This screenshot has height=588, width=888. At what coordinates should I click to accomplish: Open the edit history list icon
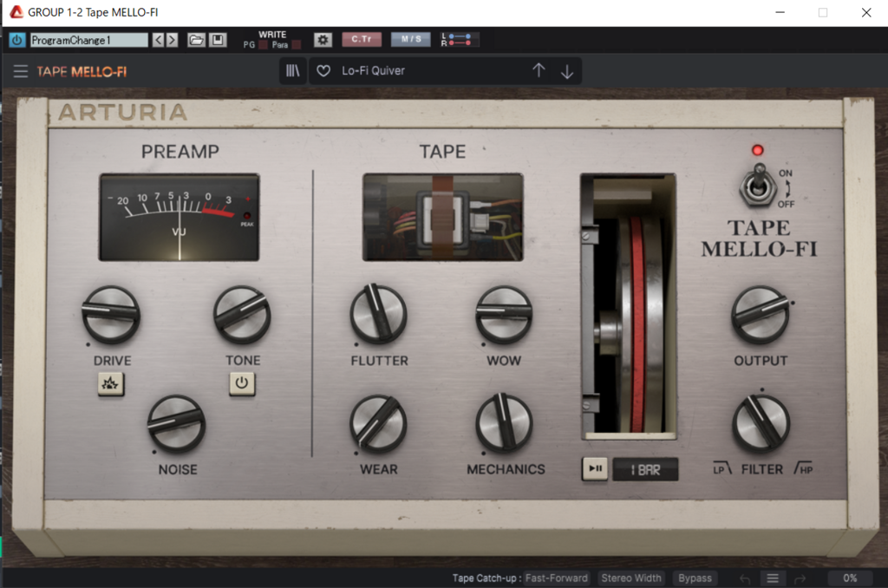click(773, 578)
